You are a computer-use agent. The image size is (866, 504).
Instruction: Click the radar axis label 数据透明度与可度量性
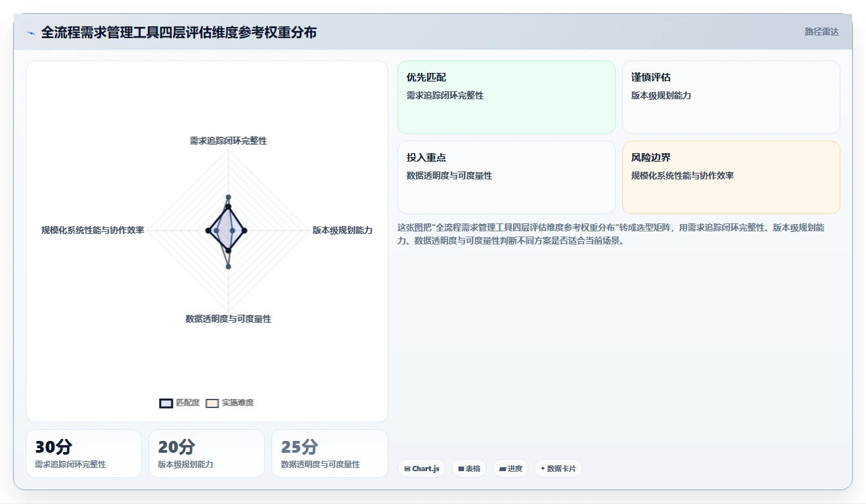[x=228, y=319]
